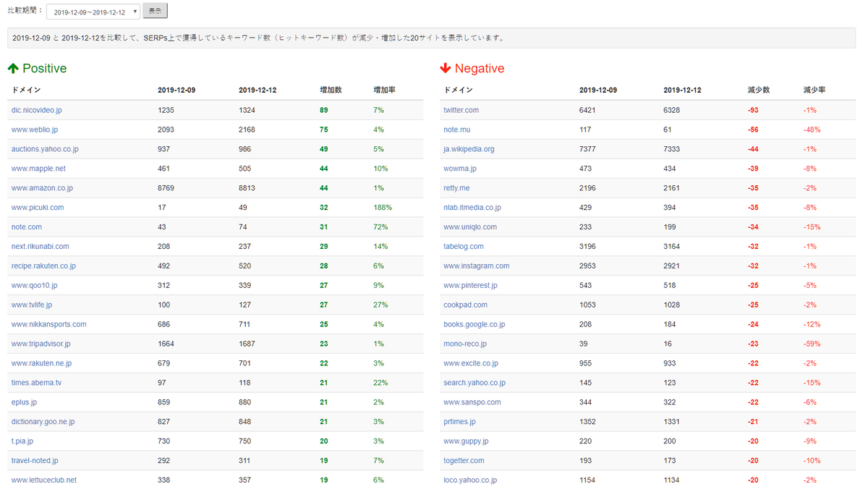This screenshot has height=492, width=868.
Task: Open note.mu domain link
Action: pyautogui.click(x=457, y=130)
